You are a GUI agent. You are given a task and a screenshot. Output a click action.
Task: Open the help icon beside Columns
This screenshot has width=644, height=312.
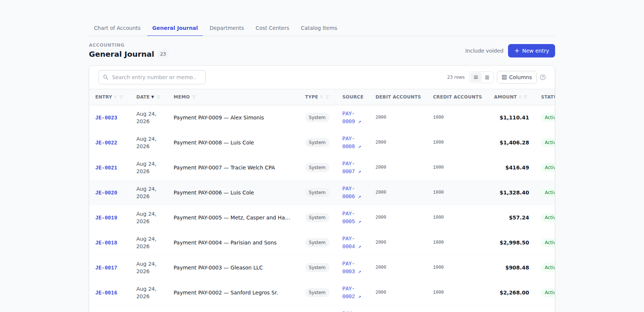click(543, 77)
